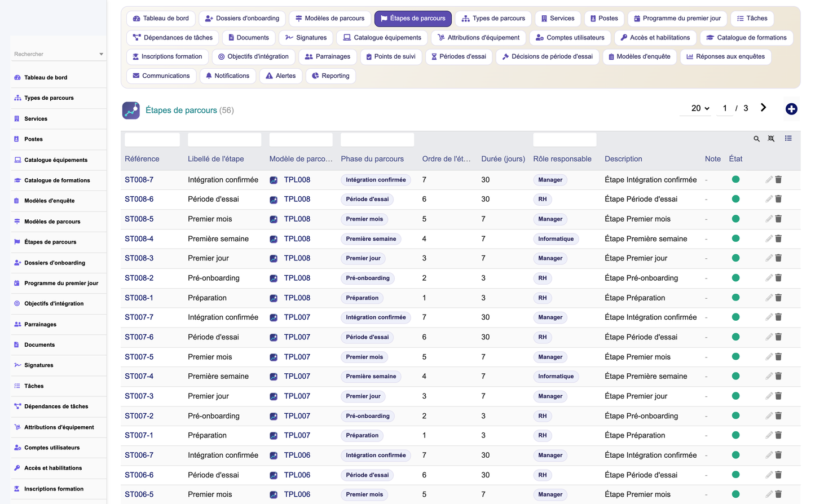Click the current page number field

[x=725, y=108]
